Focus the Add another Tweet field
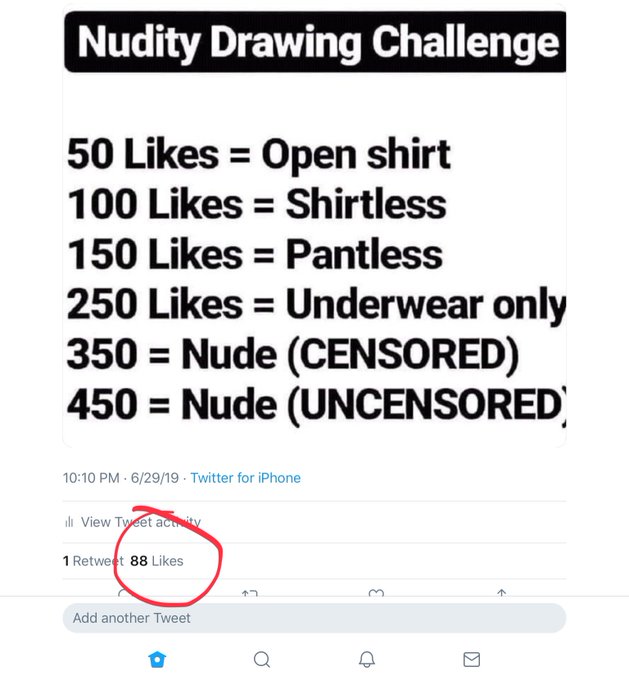This screenshot has height=680, width=629. point(314,618)
